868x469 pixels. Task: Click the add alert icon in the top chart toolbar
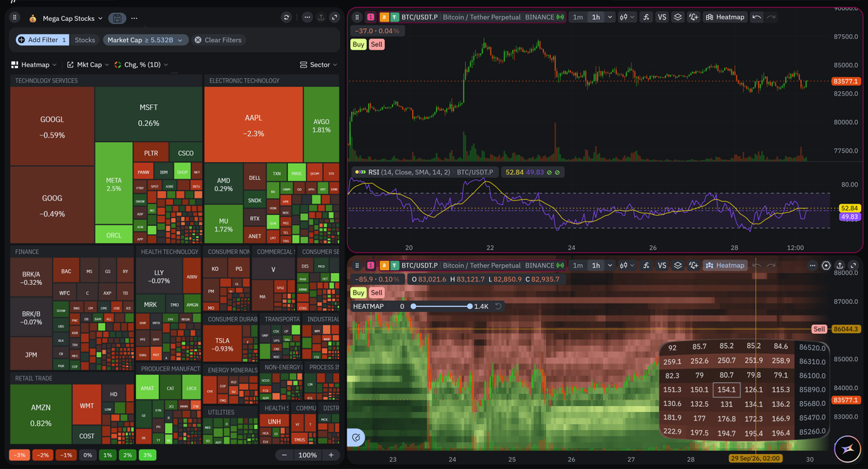click(694, 17)
